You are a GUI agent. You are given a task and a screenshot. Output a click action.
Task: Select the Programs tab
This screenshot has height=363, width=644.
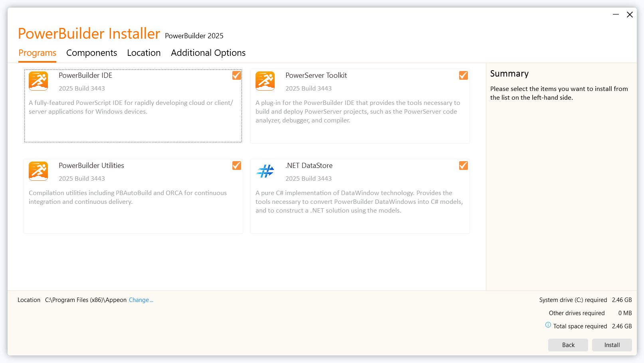pyautogui.click(x=37, y=53)
